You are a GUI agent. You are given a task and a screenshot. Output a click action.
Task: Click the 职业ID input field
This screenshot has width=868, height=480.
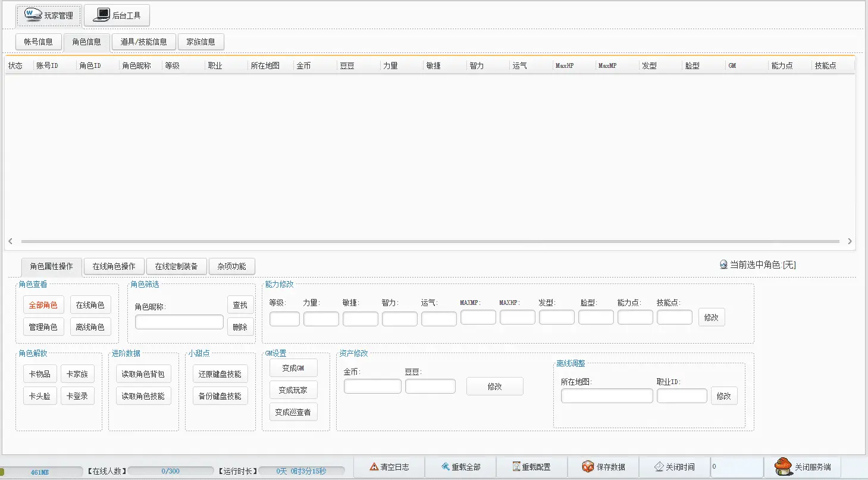pyautogui.click(x=682, y=396)
